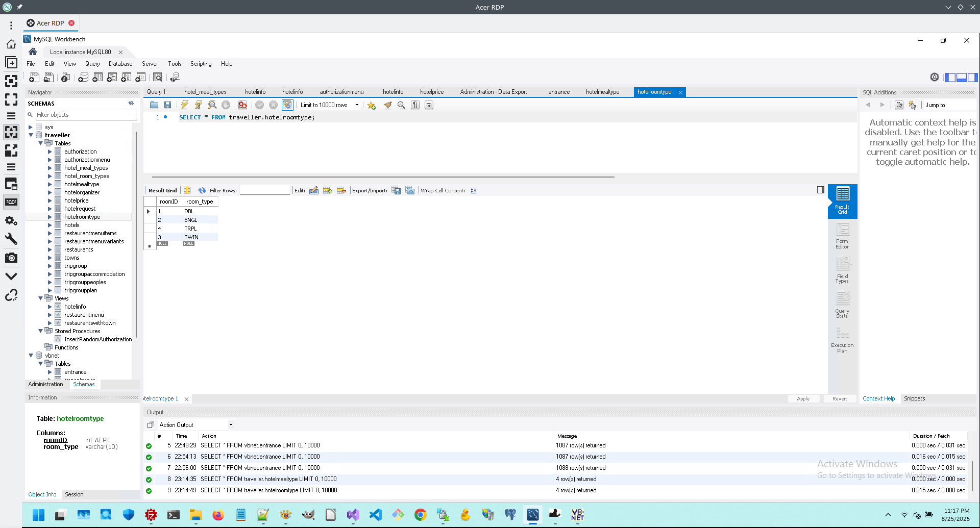Toggle stop-on-error for script execution

click(x=243, y=105)
